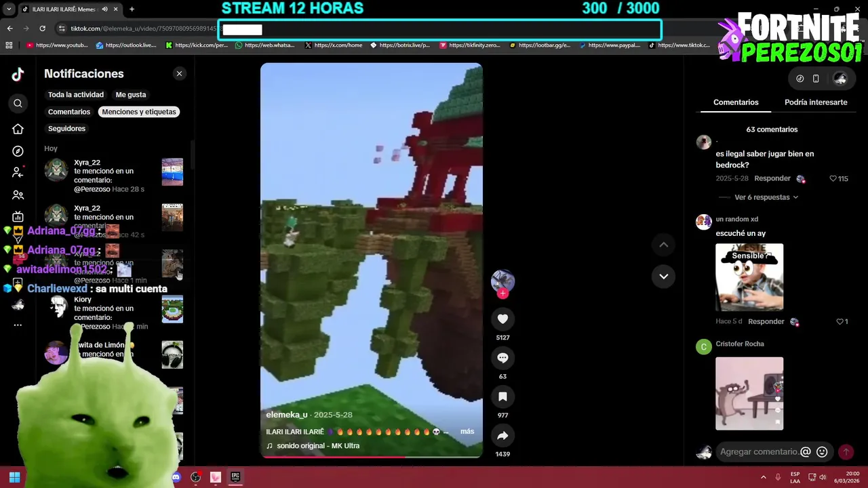Open the top-right profile avatar icon

click(840, 79)
